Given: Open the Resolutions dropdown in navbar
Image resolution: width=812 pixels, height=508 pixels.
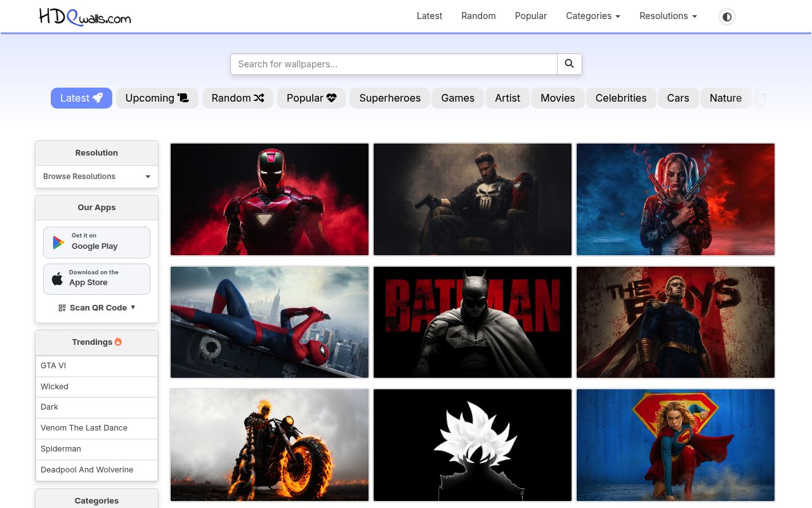Looking at the screenshot, I should tap(668, 16).
